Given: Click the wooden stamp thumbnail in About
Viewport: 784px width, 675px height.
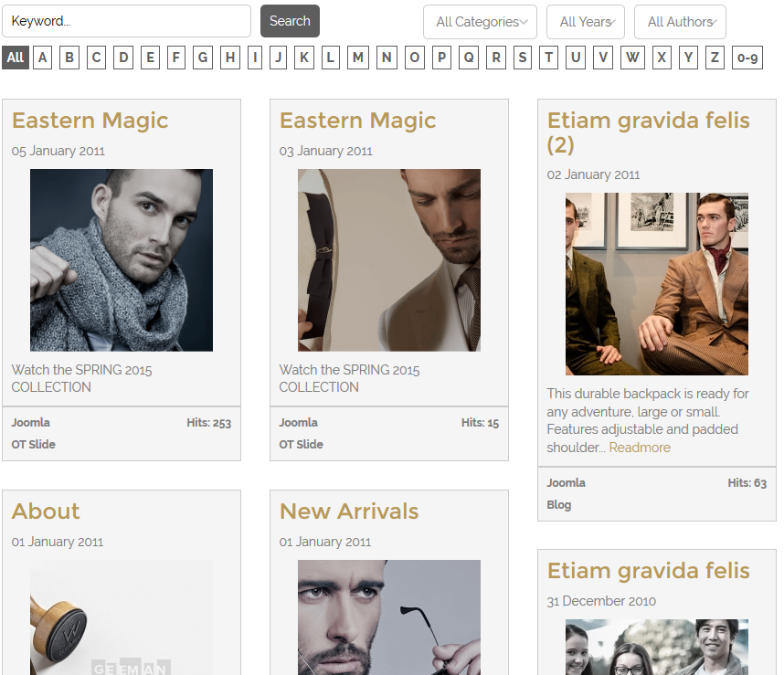Looking at the screenshot, I should point(122,617).
